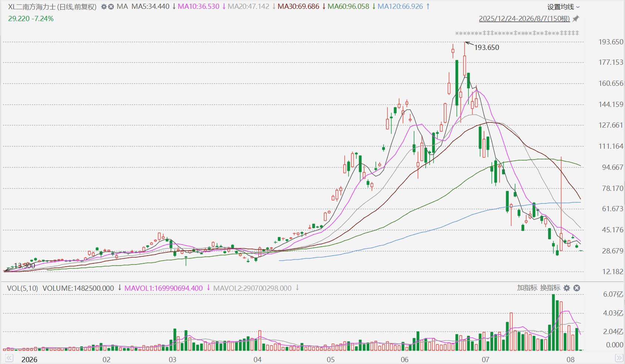Click the 94.667 price axis label
The height and width of the screenshot is (364, 625).
click(612, 167)
